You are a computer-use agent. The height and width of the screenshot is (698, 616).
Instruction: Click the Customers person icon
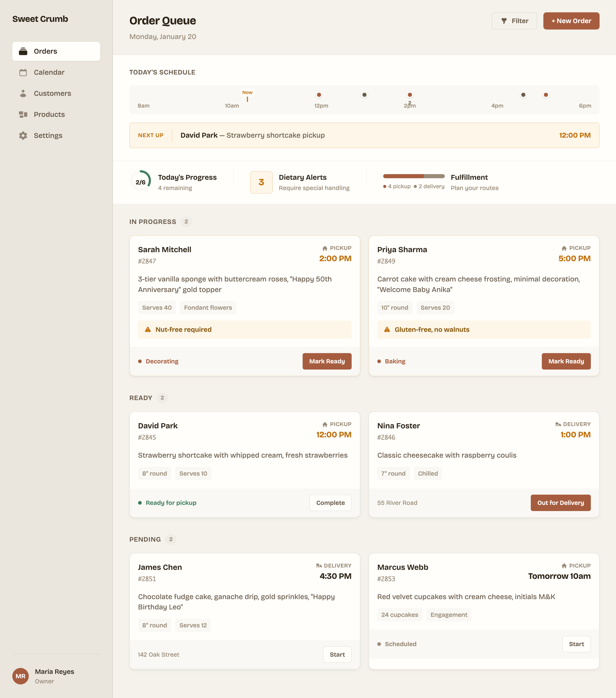[23, 93]
